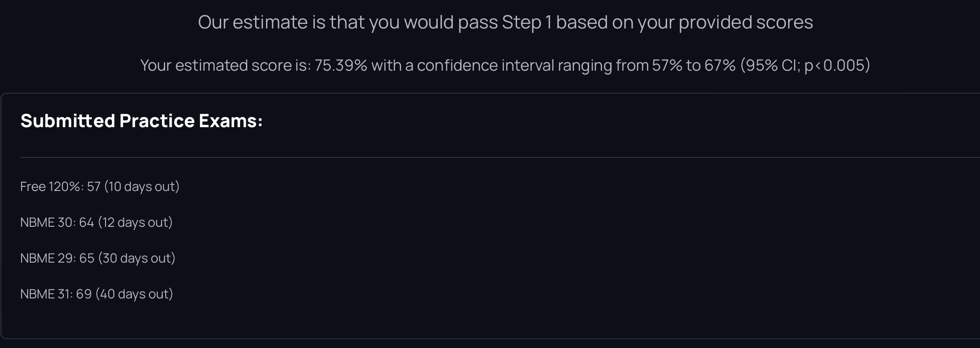Click the NBME 31 score of 69

[84, 294]
